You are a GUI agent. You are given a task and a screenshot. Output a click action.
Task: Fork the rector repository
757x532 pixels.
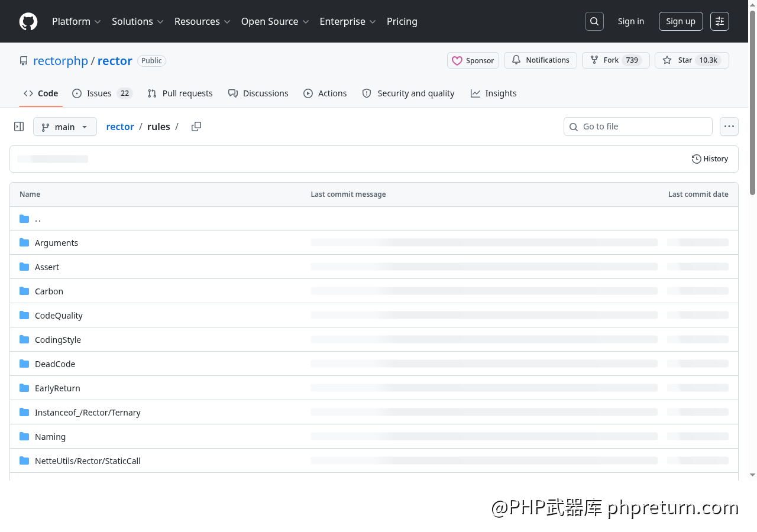[x=616, y=60]
